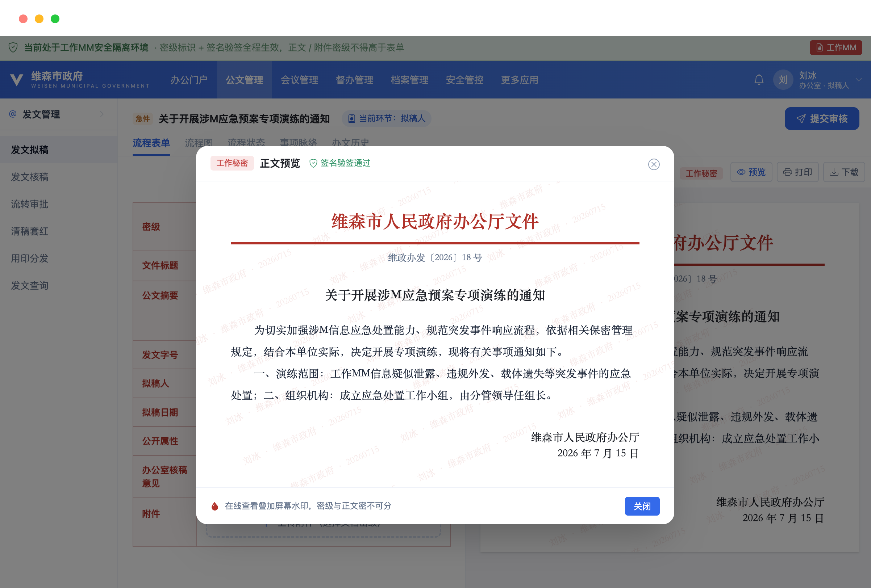Click the paper-plane icon on 提交审核
This screenshot has width=871, height=588.
[801, 119]
